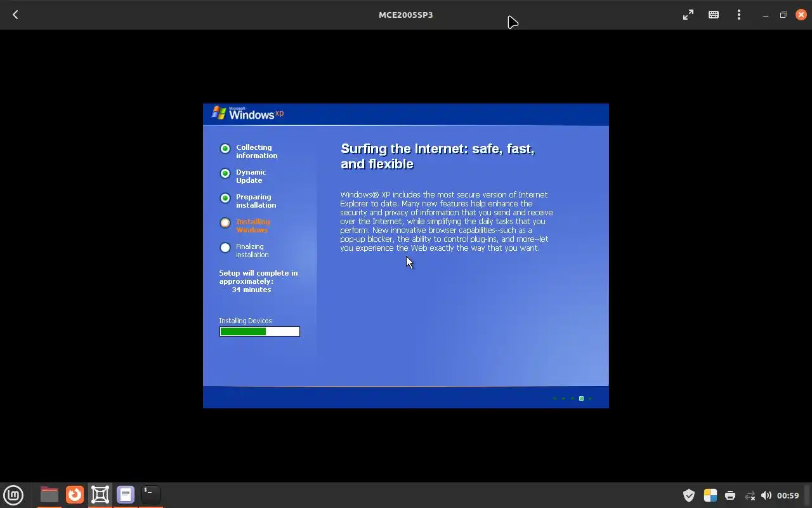This screenshot has width=812, height=508.
Task: Click the Preparing installation step indicator
Action: coord(225,198)
